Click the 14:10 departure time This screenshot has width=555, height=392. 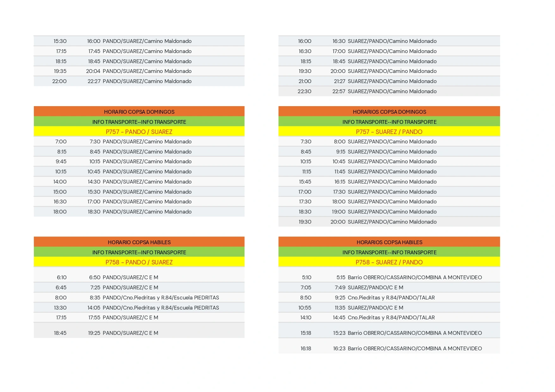tap(306, 317)
